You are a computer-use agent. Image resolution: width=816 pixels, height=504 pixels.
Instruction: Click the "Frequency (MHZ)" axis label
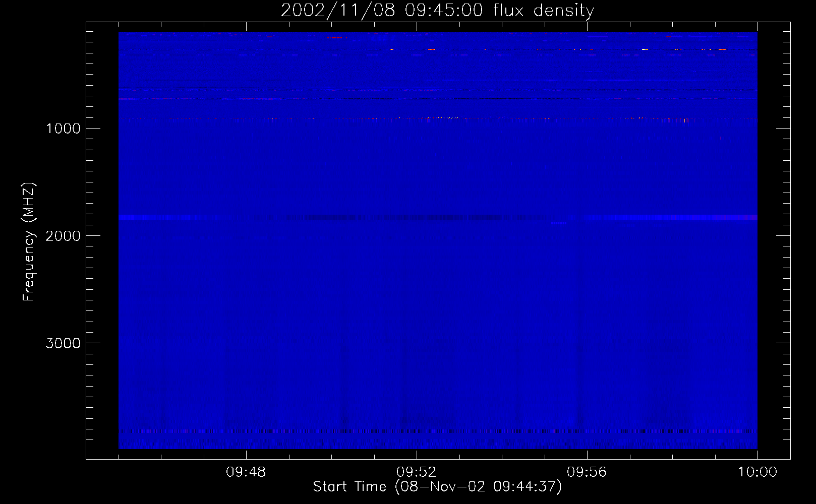(29, 242)
